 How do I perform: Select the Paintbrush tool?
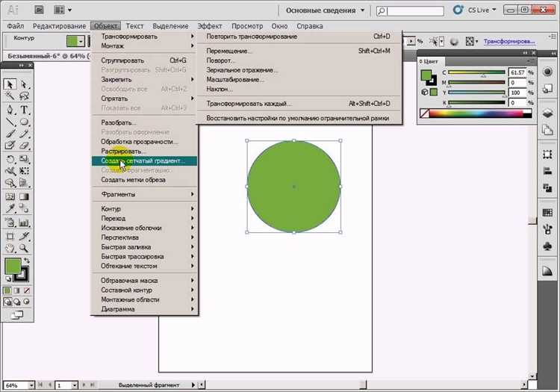(x=10, y=134)
